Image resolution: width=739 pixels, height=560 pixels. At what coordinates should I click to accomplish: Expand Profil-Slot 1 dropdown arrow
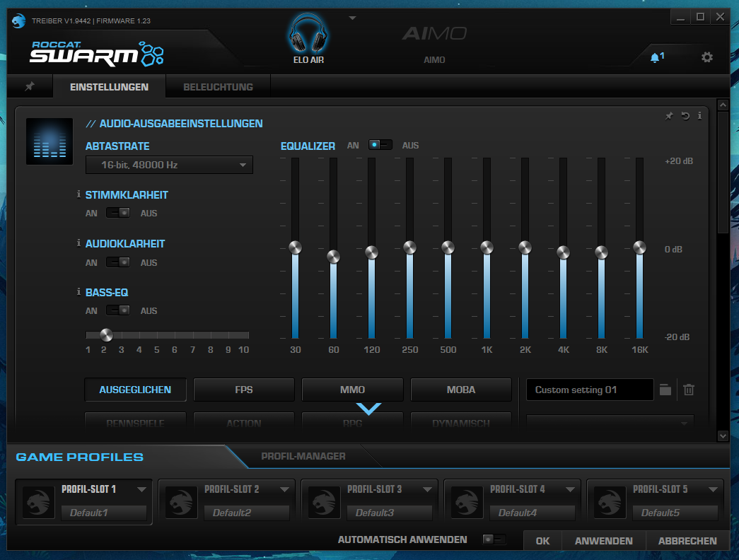tap(141, 490)
